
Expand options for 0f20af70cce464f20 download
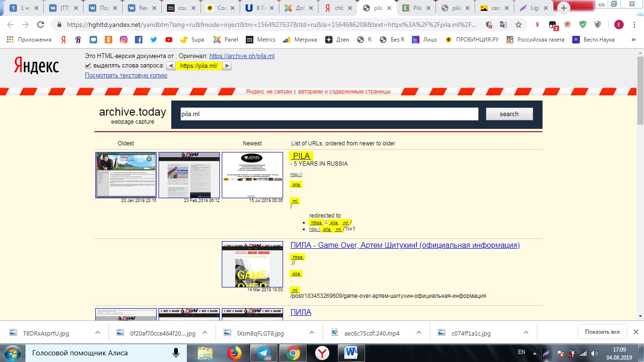(205, 332)
